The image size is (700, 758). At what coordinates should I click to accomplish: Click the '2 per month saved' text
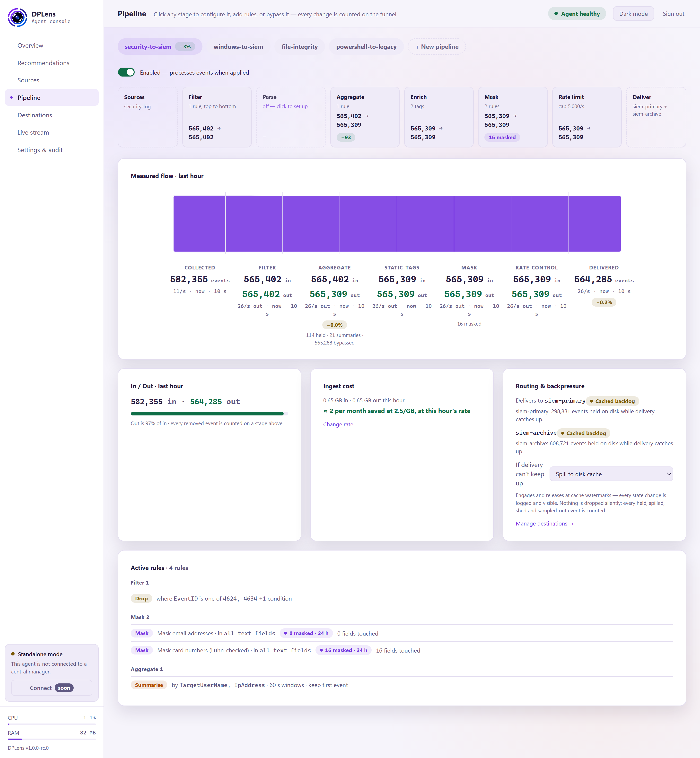click(x=397, y=411)
